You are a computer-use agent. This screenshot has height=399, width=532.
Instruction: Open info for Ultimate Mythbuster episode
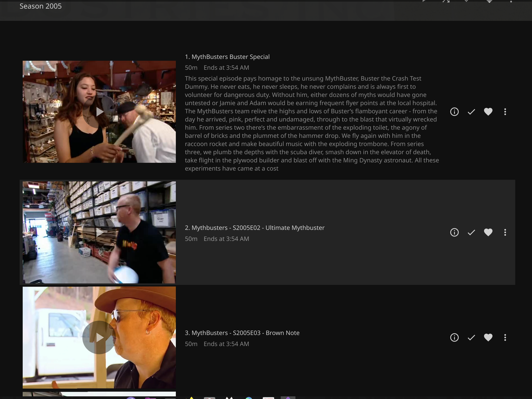454,232
